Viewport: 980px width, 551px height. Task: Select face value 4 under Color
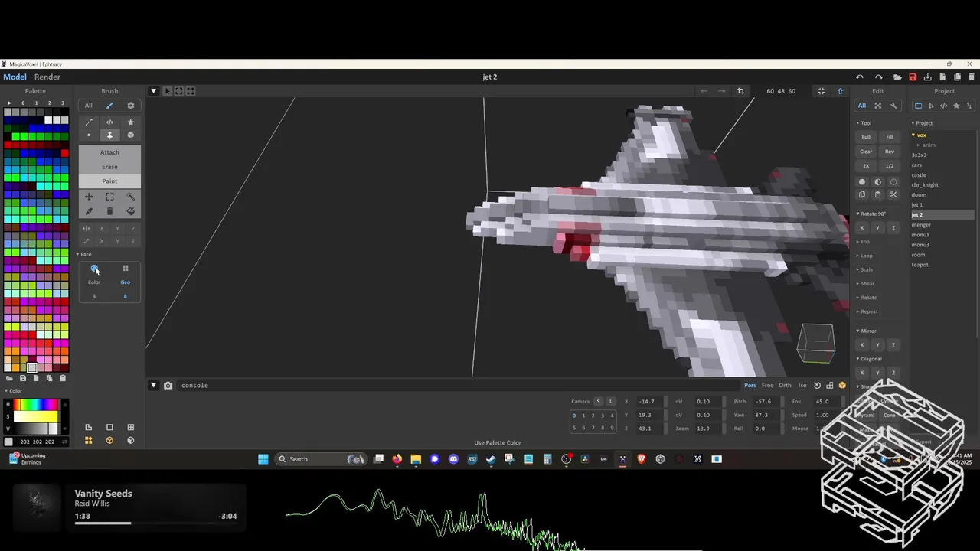click(x=94, y=296)
